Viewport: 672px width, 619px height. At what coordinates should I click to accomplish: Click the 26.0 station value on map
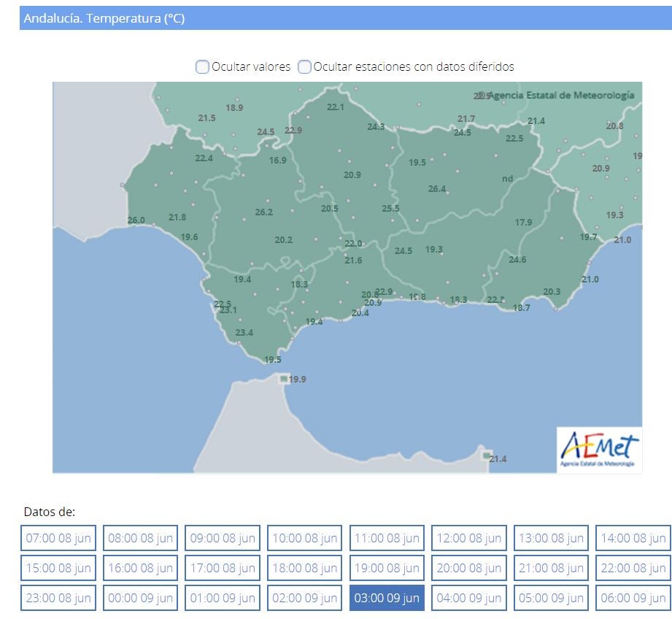[x=136, y=220]
